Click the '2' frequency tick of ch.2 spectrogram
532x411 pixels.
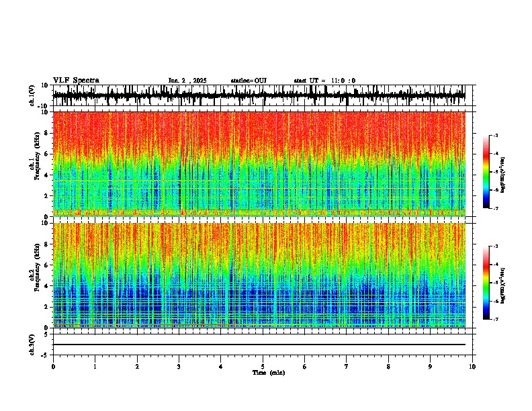click(x=47, y=307)
